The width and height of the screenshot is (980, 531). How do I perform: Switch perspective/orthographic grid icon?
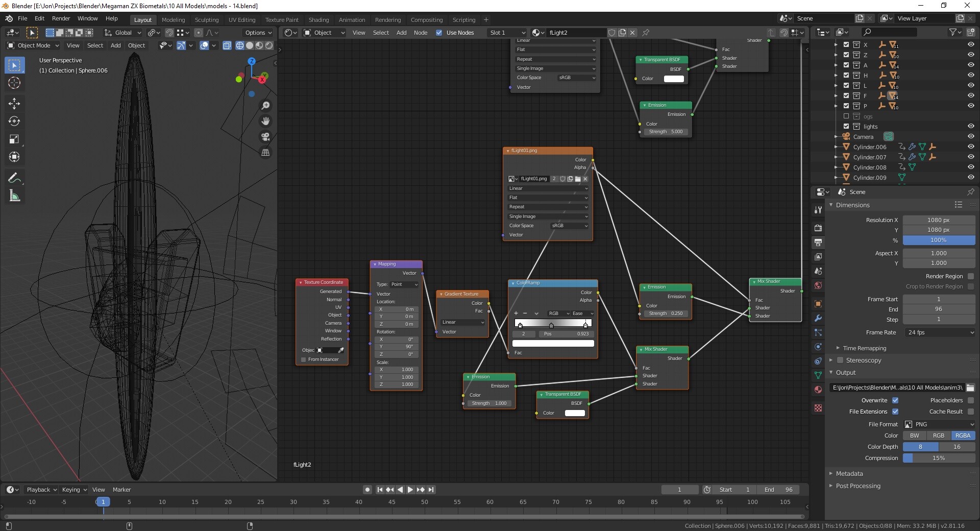tap(265, 153)
